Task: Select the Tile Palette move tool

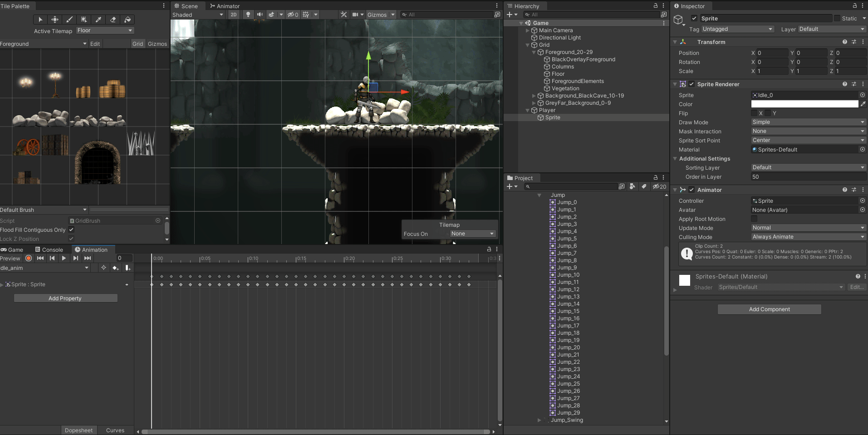Action: point(55,20)
